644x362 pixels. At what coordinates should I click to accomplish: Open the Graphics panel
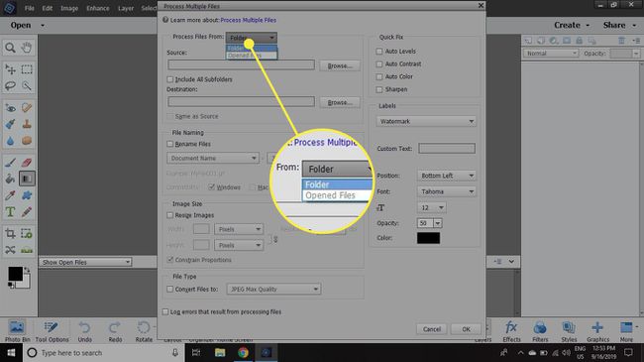click(597, 331)
